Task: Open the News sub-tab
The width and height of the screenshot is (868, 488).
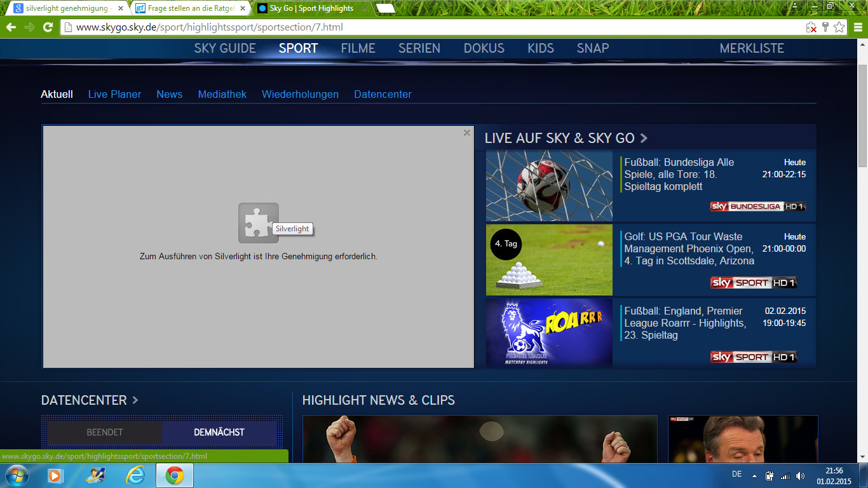Action: (x=169, y=94)
